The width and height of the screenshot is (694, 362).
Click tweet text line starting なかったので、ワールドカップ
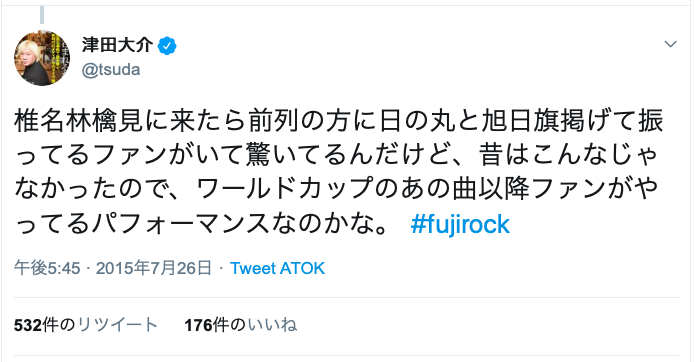tap(336, 190)
